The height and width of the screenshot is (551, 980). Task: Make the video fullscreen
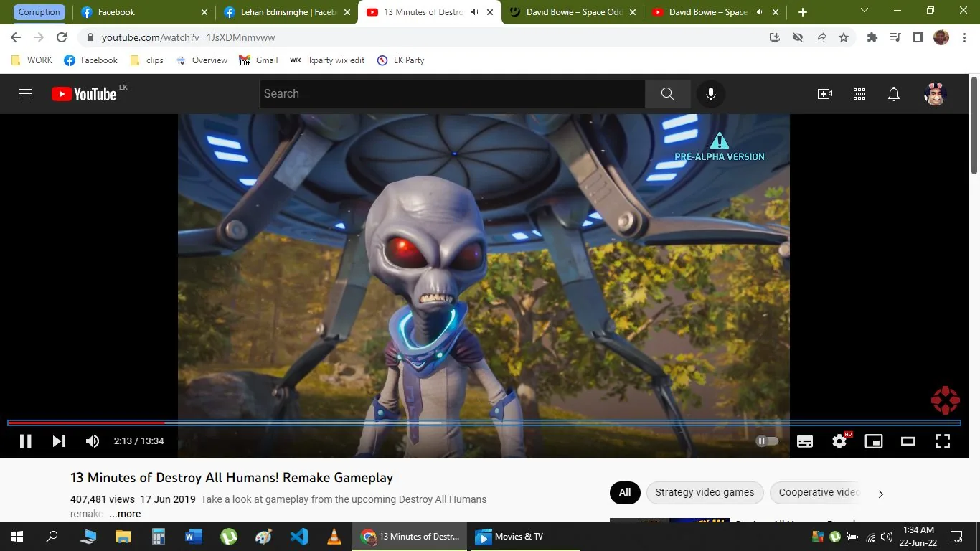tap(942, 441)
